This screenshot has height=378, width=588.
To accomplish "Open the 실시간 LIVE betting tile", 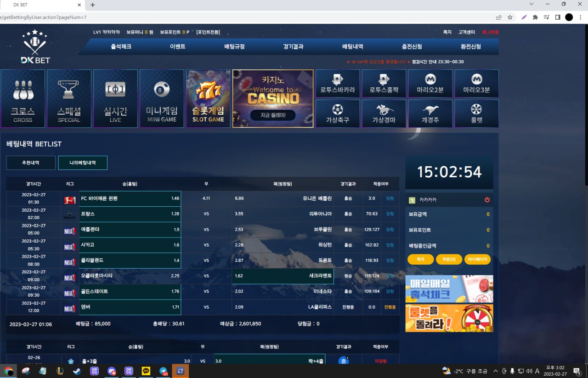I will tap(115, 98).
